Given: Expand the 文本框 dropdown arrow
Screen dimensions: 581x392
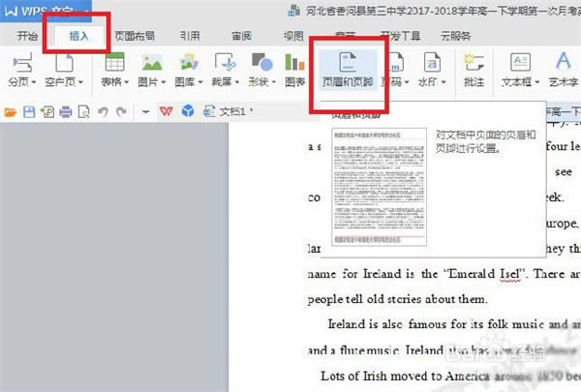Looking at the screenshot, I should (536, 82).
